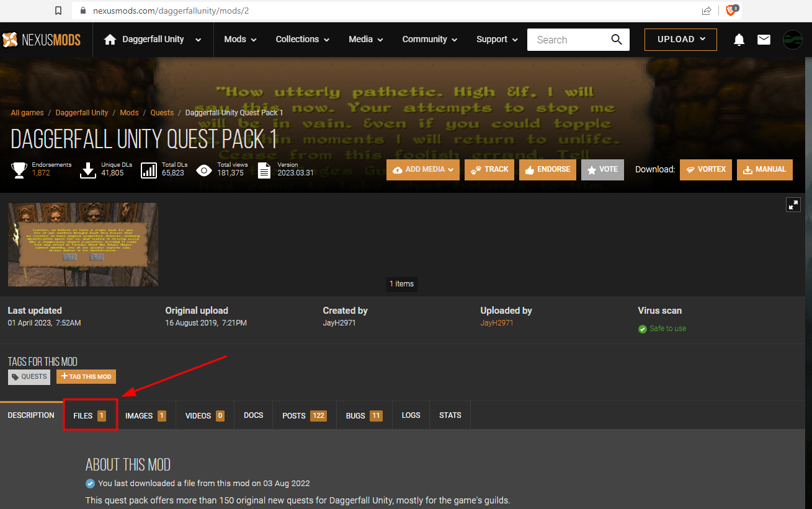Click the browser bookmark icon
812x509 pixels.
point(58,11)
